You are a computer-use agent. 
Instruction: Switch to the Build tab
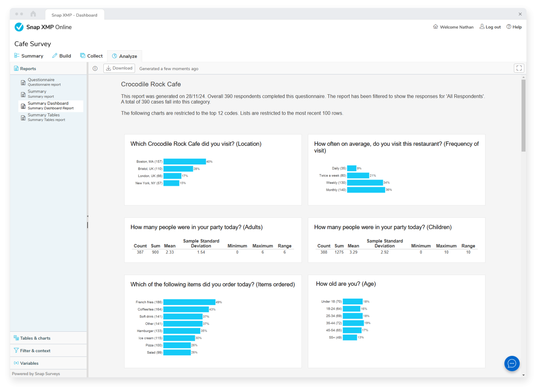tap(62, 56)
